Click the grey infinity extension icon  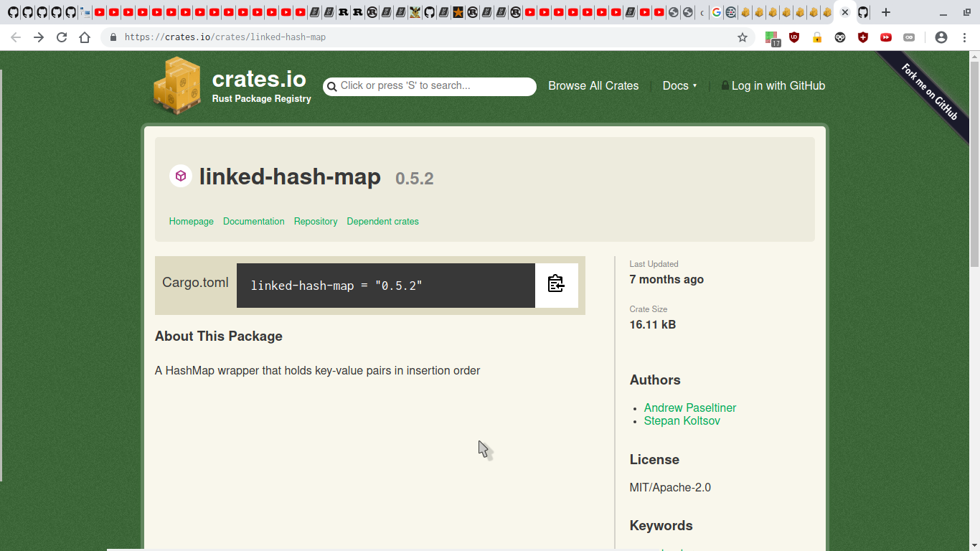point(909,37)
